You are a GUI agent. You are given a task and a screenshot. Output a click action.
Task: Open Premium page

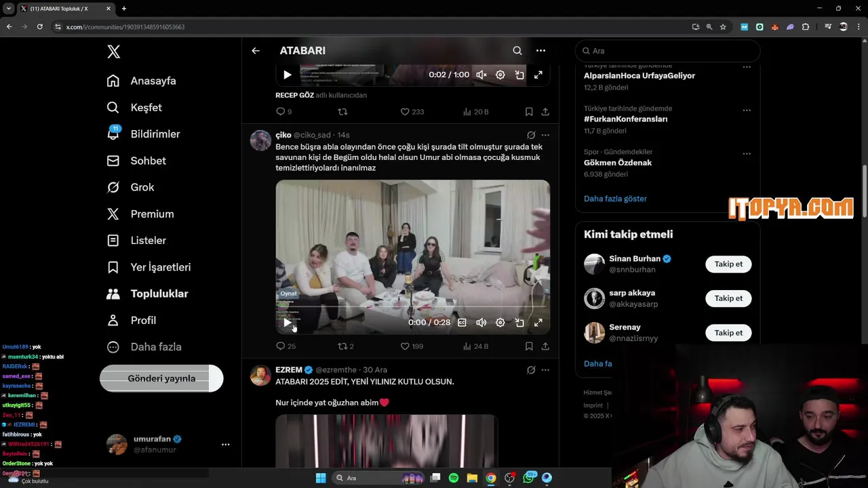tap(141, 213)
